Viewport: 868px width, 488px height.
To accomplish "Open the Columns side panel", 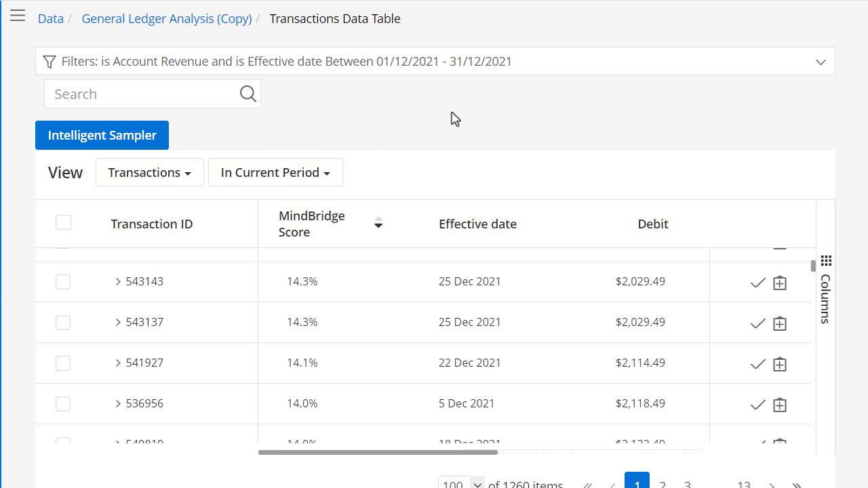I will pyautogui.click(x=825, y=289).
